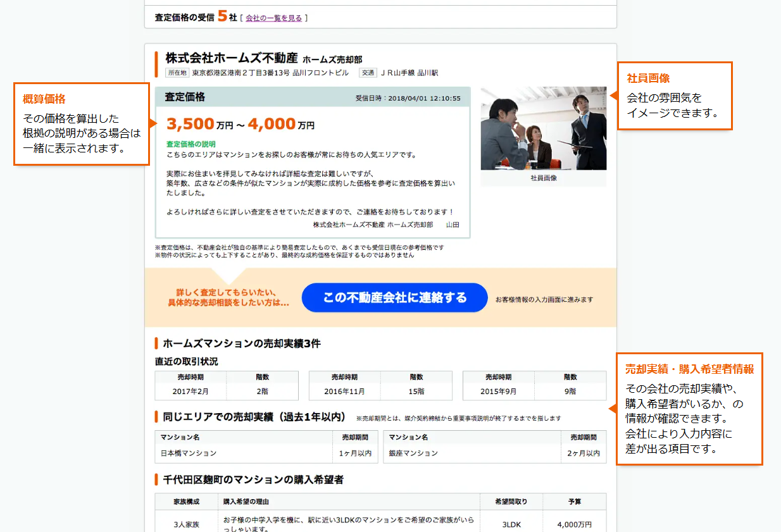Viewport: 781px width, 532px height.
Task: Select the 2017年2月 sale date cell
Action: click(191, 392)
